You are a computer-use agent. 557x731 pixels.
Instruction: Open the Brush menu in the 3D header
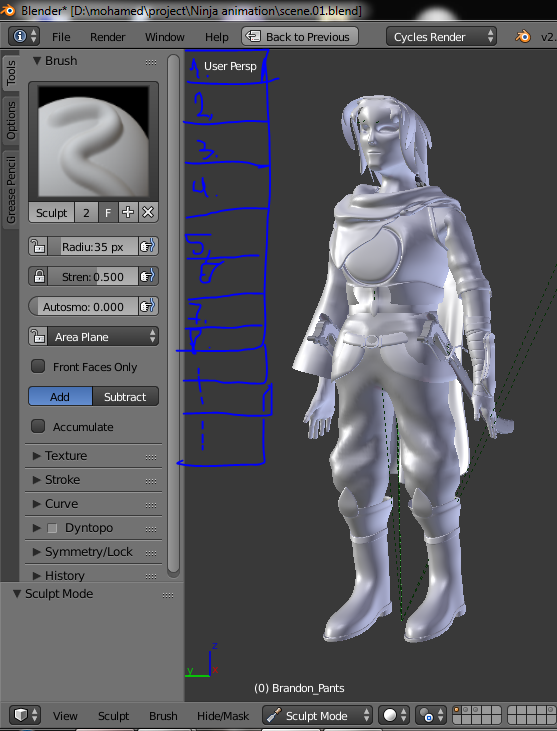(163, 716)
